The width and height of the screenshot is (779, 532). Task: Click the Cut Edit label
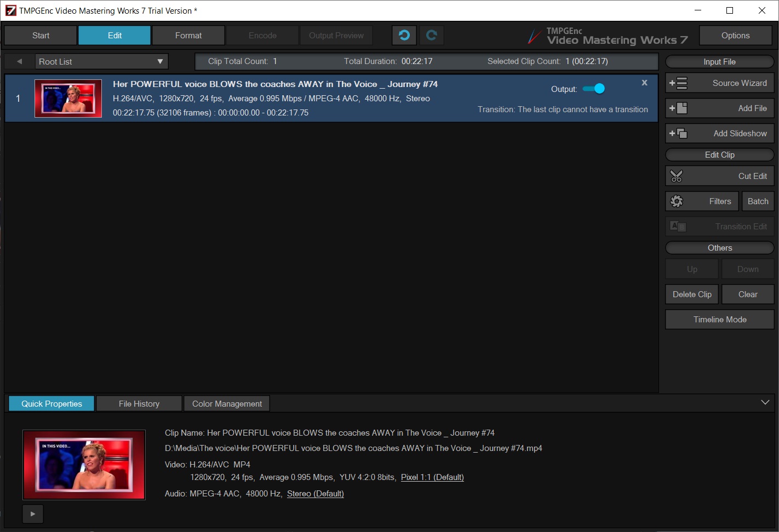pyautogui.click(x=753, y=176)
